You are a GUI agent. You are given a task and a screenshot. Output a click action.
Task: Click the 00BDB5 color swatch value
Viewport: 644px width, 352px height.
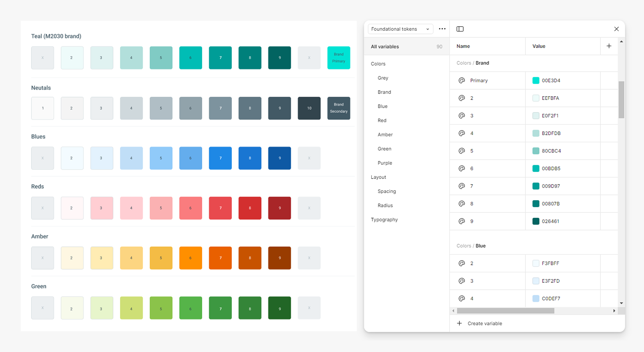pyautogui.click(x=536, y=169)
